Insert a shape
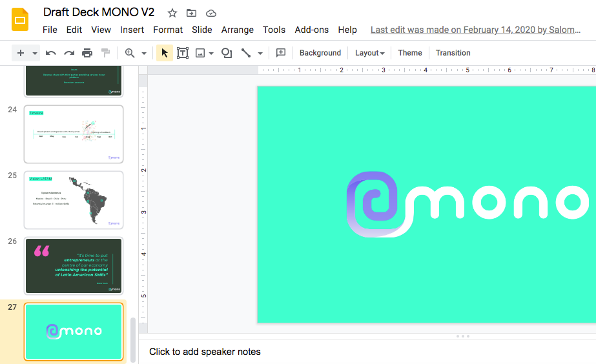Viewport: 596px width, 364px height. click(227, 53)
